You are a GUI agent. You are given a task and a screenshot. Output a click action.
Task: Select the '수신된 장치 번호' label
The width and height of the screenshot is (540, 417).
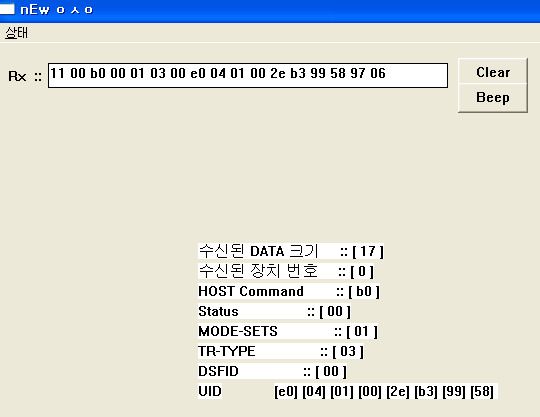(258, 271)
